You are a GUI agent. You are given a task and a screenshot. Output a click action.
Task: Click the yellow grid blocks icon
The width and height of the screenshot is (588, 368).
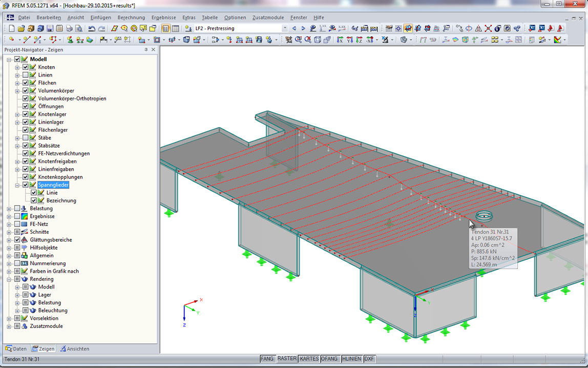(x=495, y=40)
